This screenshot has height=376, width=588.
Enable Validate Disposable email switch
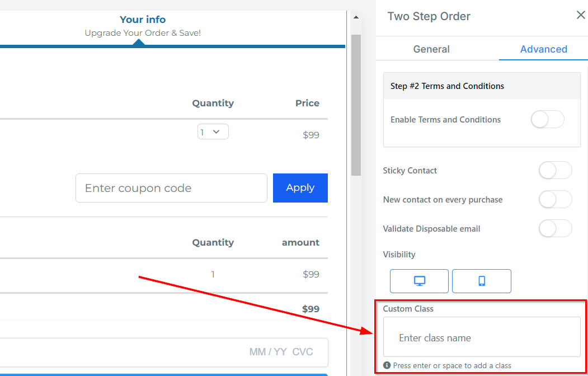click(x=555, y=229)
